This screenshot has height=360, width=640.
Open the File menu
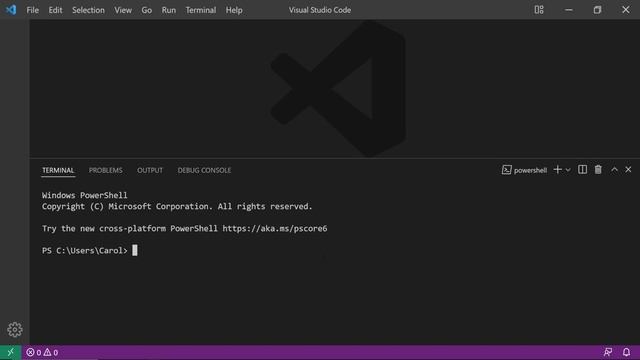click(x=33, y=10)
